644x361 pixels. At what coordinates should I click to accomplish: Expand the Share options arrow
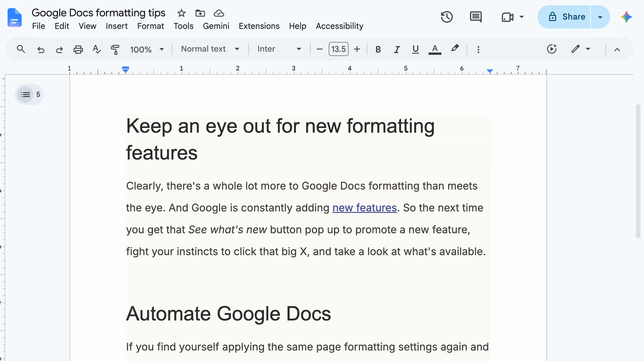600,17
